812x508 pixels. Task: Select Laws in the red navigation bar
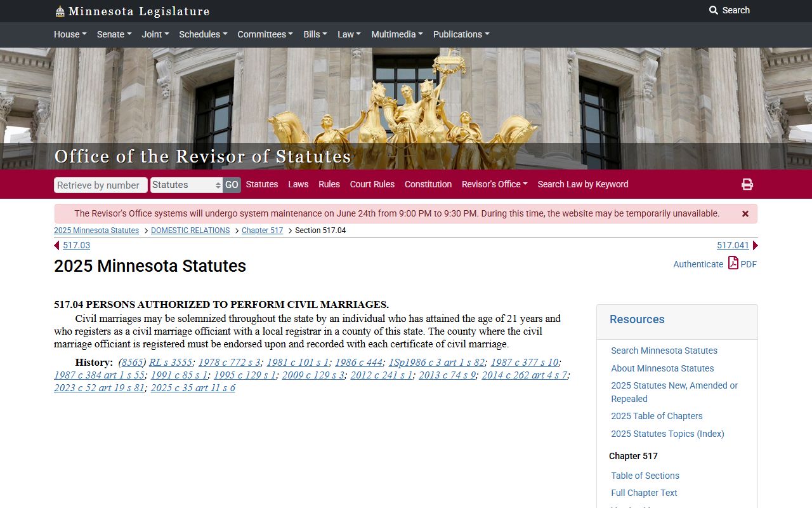click(298, 184)
